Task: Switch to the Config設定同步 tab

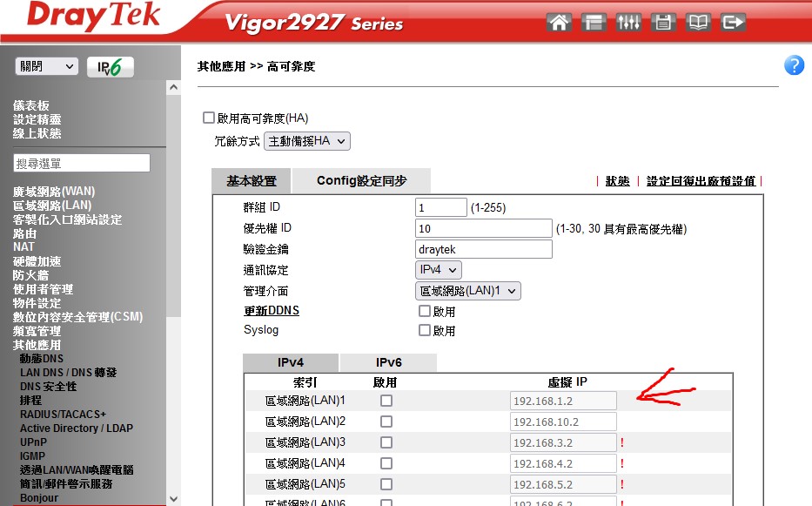Action: [361, 181]
